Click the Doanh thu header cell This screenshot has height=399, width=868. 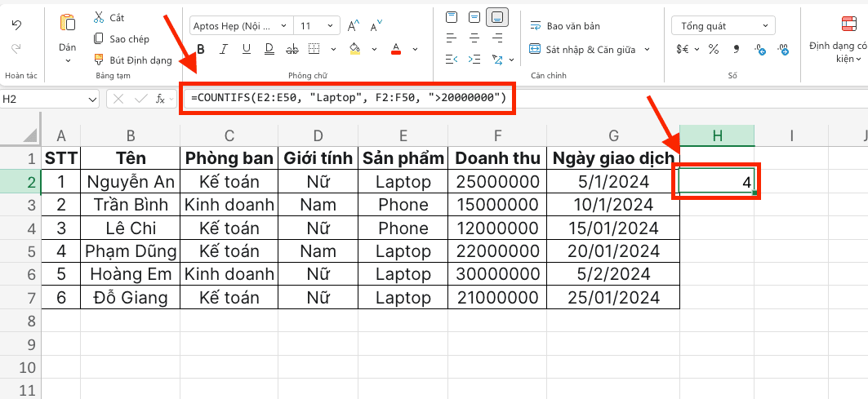(x=497, y=158)
